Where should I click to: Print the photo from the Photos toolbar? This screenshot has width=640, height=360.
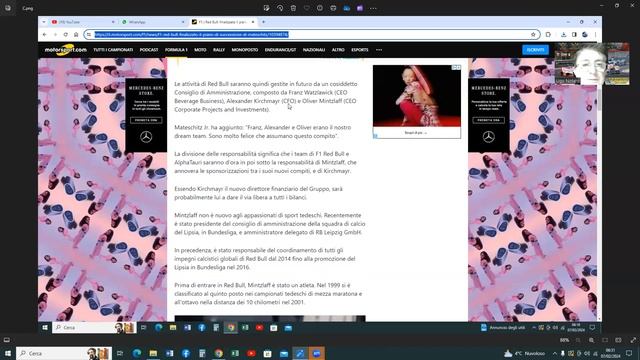[x=333, y=8]
